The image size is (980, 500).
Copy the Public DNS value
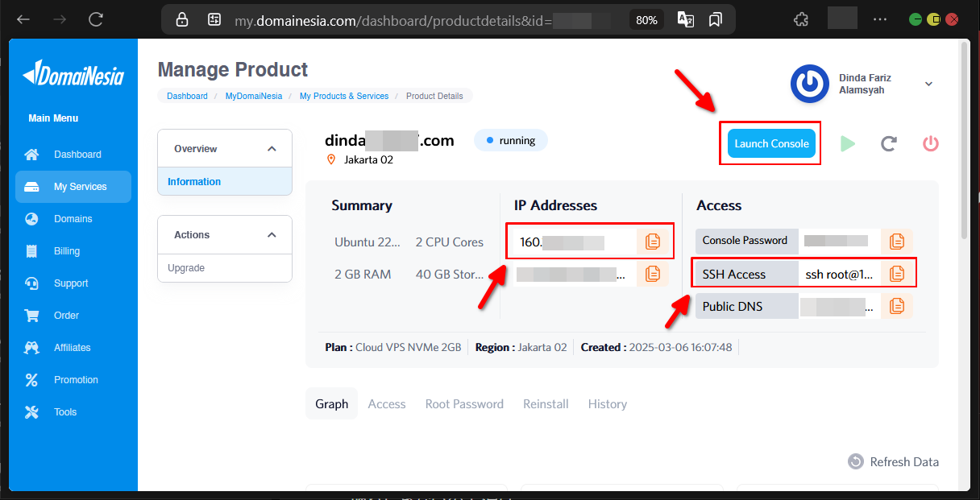[897, 306]
